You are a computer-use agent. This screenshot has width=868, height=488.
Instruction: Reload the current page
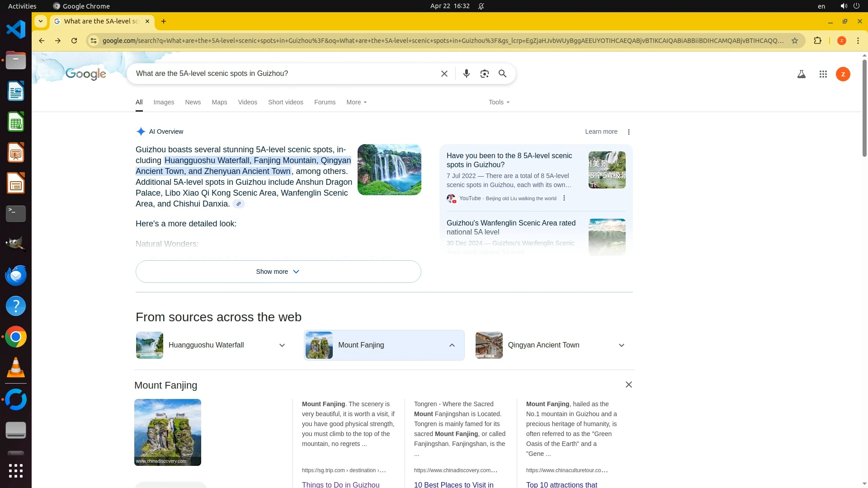74,41
